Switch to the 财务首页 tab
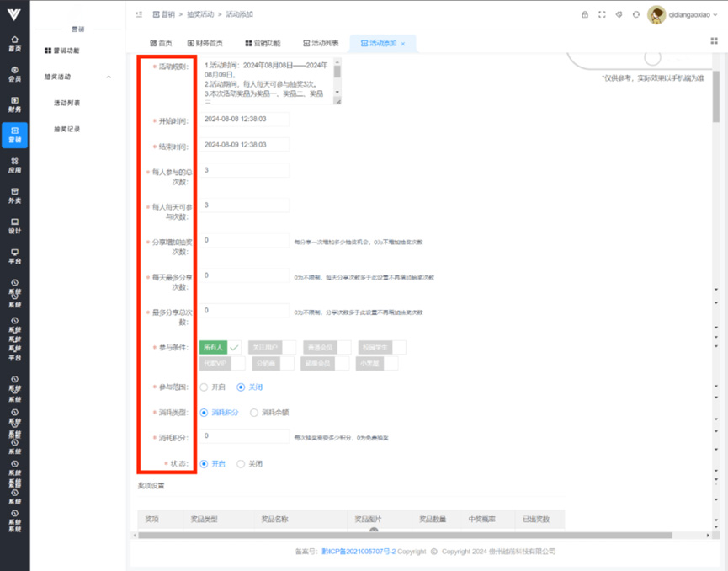The width and height of the screenshot is (728, 571). click(205, 43)
